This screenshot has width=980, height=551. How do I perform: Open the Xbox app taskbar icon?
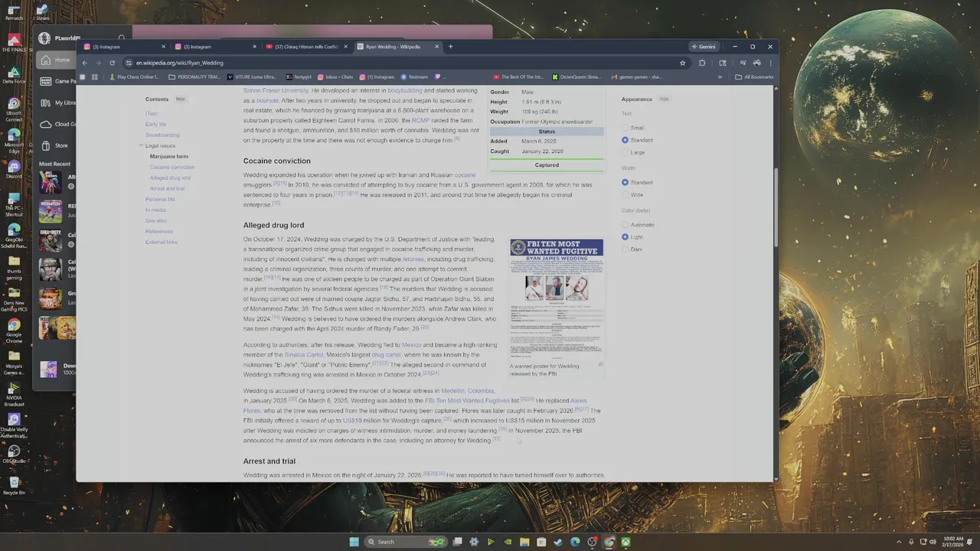pos(626,542)
